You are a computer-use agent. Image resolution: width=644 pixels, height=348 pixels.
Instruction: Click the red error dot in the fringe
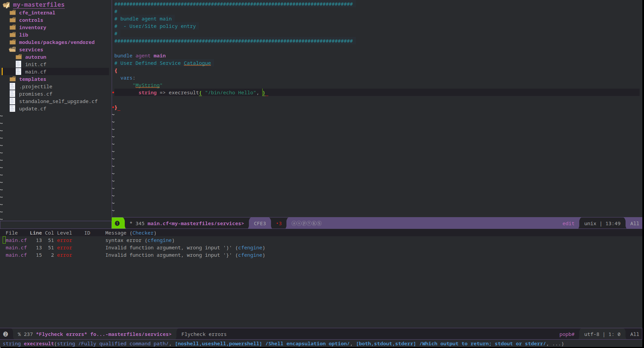pos(113,93)
